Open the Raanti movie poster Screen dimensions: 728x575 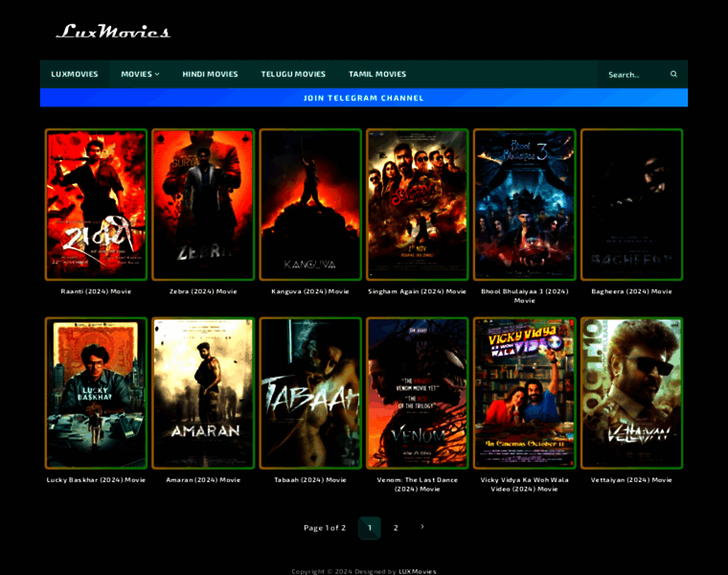coord(96,204)
